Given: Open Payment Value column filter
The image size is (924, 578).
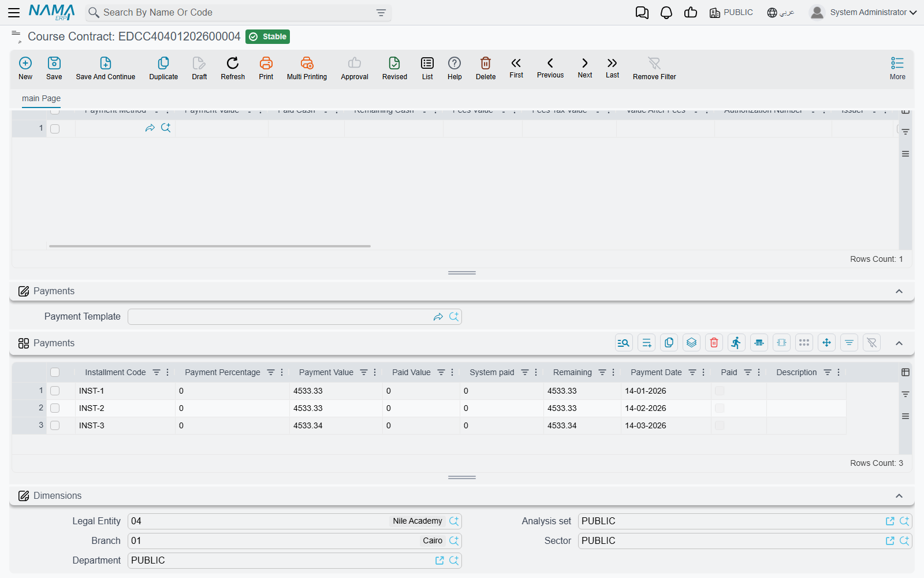Looking at the screenshot, I should pos(364,372).
